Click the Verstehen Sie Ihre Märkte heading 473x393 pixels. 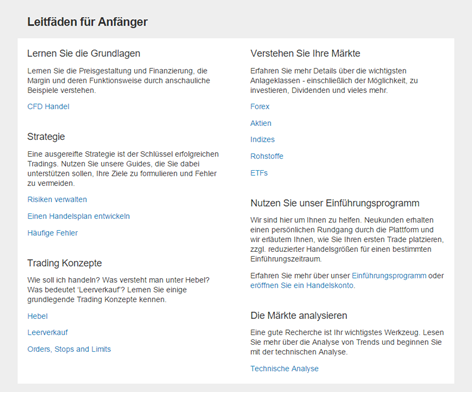pyautogui.click(x=305, y=54)
